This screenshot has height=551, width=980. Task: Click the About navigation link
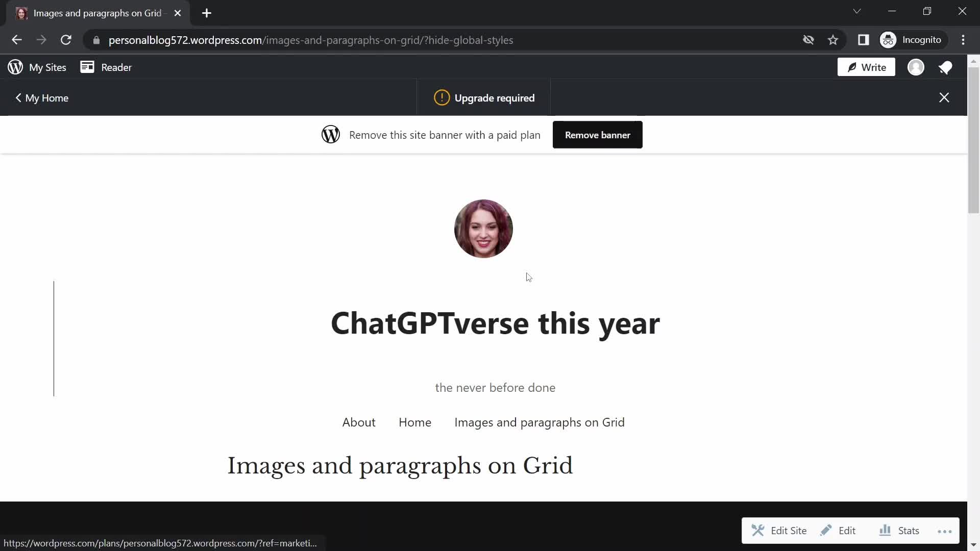(x=359, y=422)
